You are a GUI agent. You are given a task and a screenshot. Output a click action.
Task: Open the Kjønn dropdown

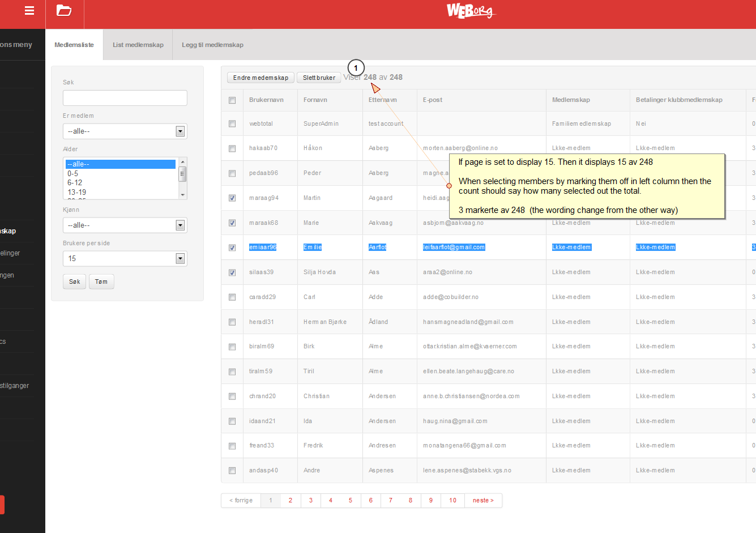[125, 225]
